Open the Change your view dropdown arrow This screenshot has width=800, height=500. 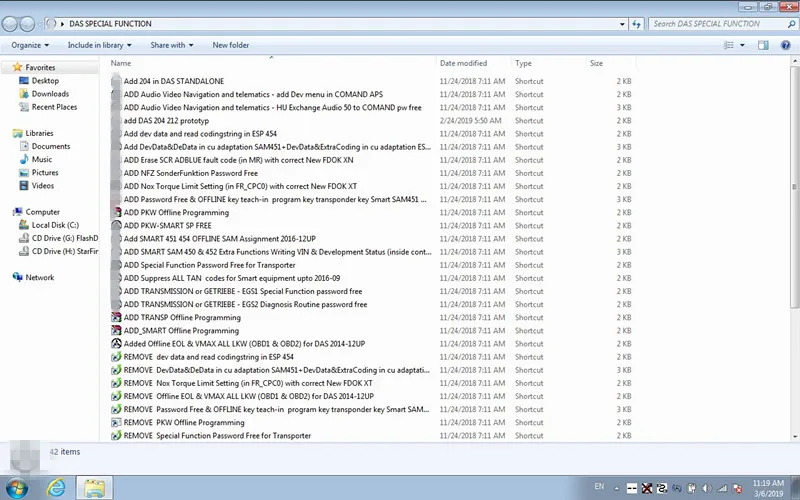pyautogui.click(x=742, y=45)
